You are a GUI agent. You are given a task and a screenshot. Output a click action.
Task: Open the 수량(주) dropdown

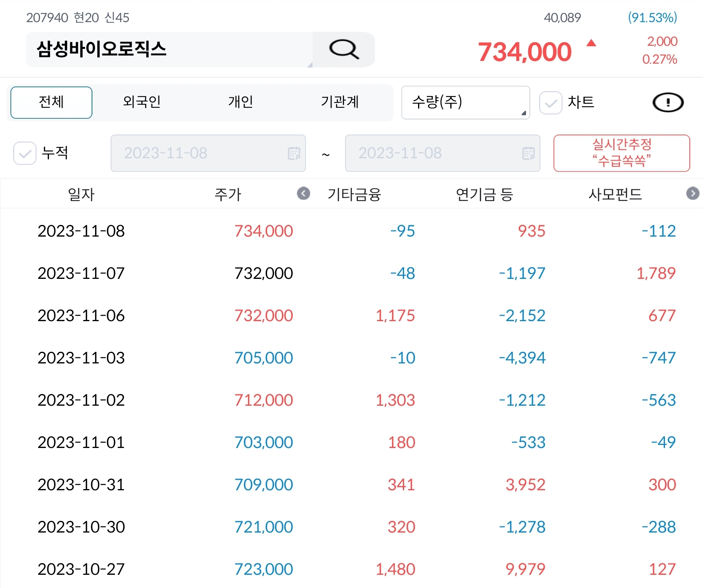465,102
